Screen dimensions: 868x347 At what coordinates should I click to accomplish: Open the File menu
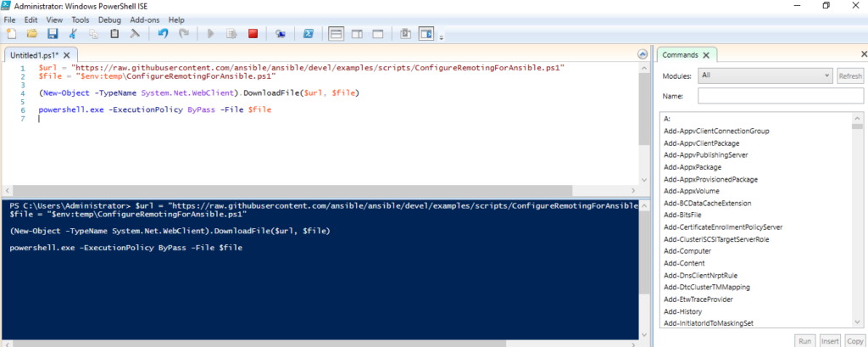point(9,20)
